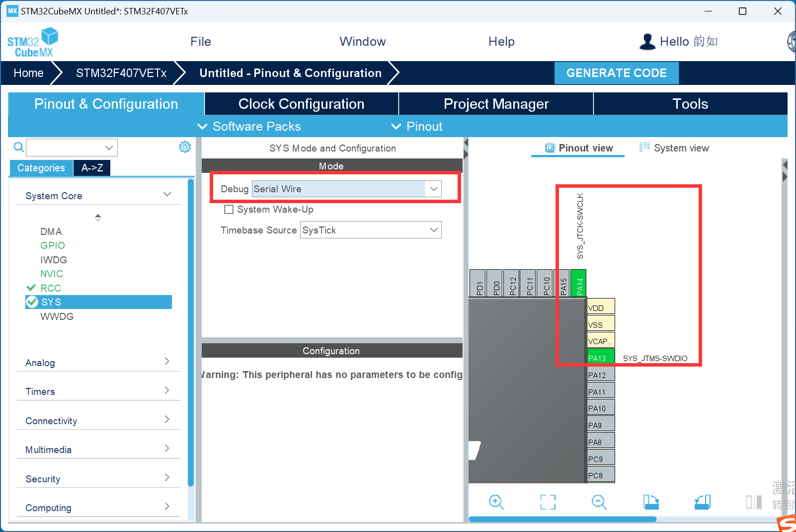Click the pinout horizontal scrollbar
Viewport: 796px width, 532px height.
click(x=562, y=519)
